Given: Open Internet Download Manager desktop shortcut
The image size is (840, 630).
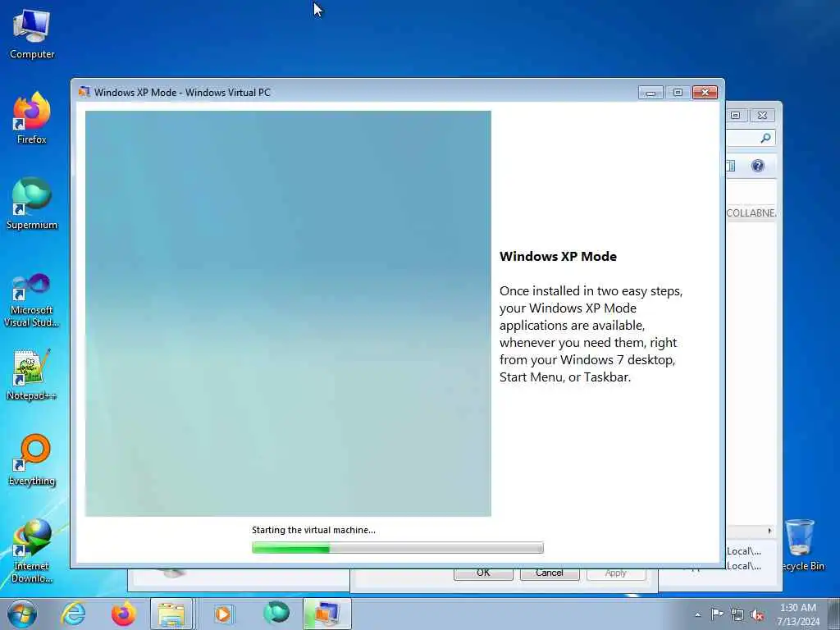Looking at the screenshot, I should click(x=32, y=550).
